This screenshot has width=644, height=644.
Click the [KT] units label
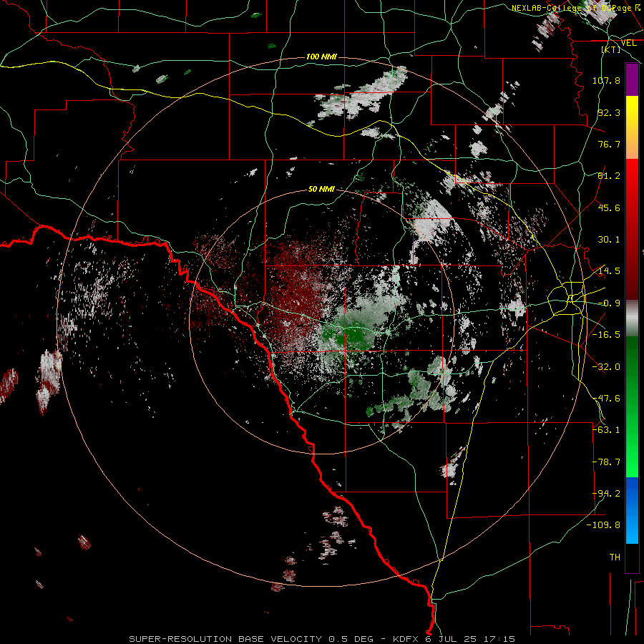coord(611,49)
